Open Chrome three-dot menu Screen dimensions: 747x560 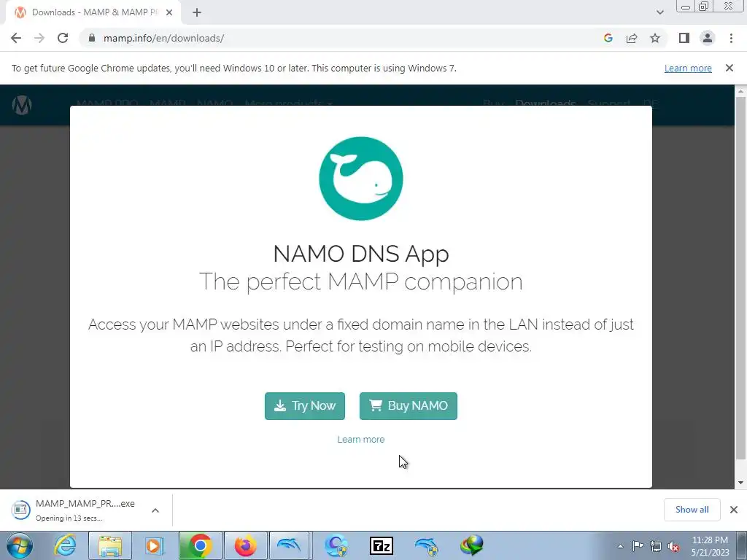tap(731, 38)
